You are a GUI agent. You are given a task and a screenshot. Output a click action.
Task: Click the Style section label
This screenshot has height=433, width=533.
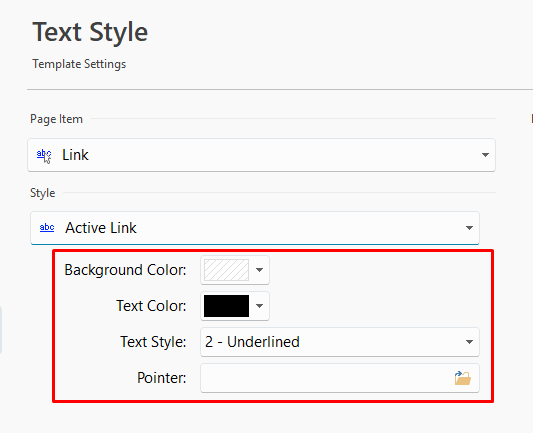click(42, 193)
